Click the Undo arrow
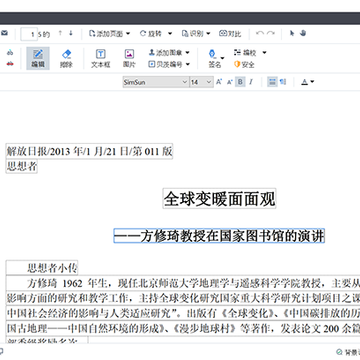The height and width of the screenshot is (360, 360). click(x=260, y=33)
